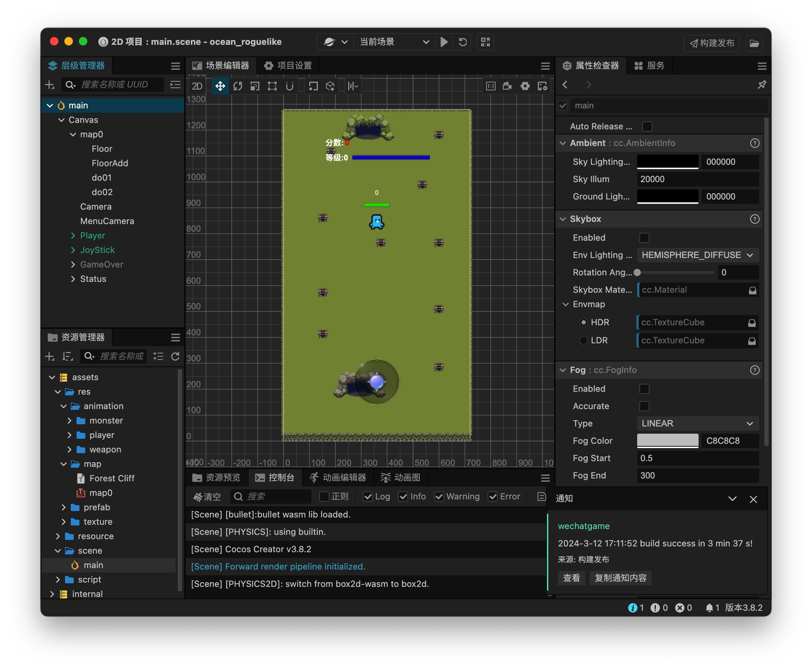
Task: Go back in inspector history
Action: pyautogui.click(x=565, y=85)
